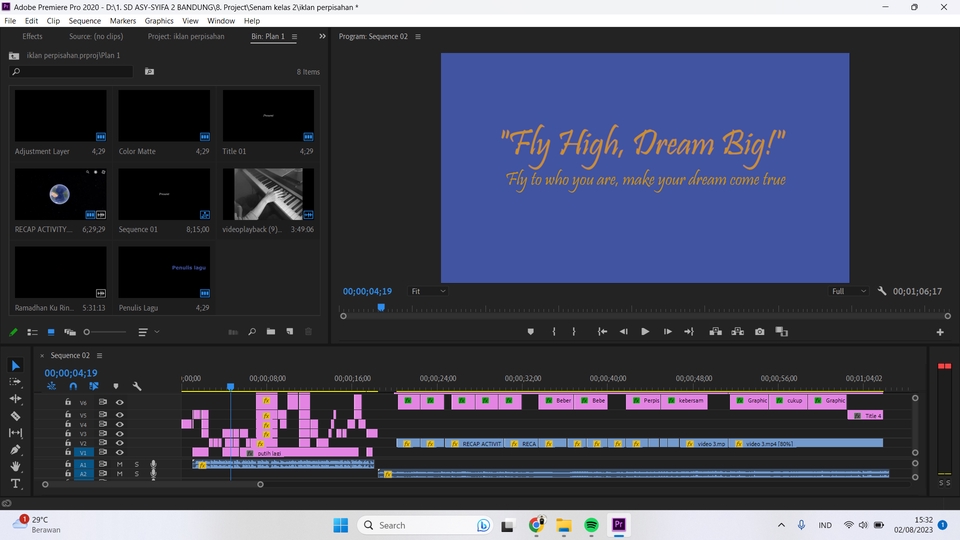Toggle Snap magnet in timeline
The image size is (960, 540).
(73, 386)
